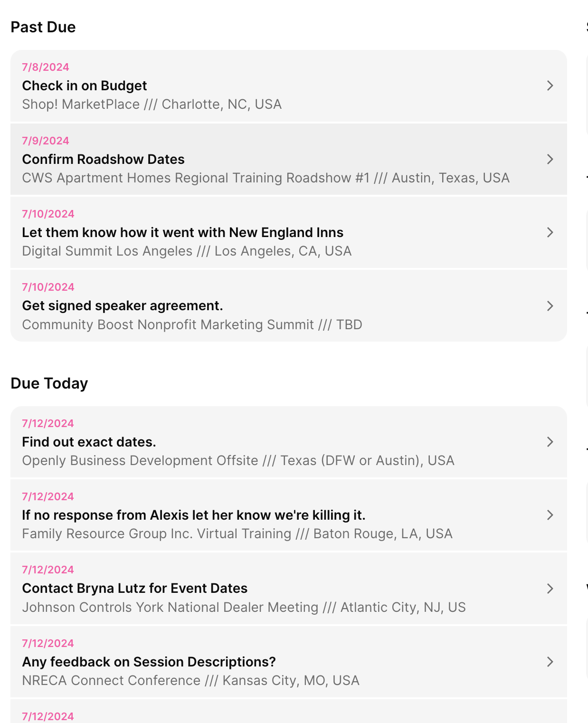Expand chevron for Check in on Budget
Screen dimensions: 588x723
point(550,86)
